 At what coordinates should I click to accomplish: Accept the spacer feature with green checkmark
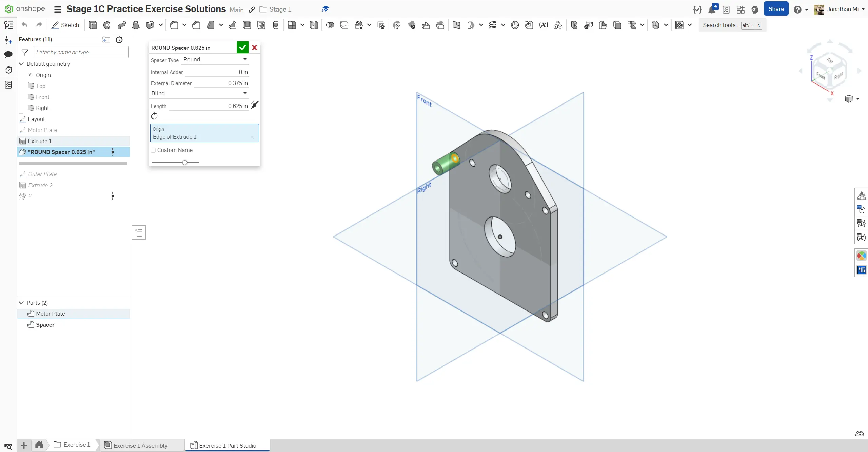[242, 48]
